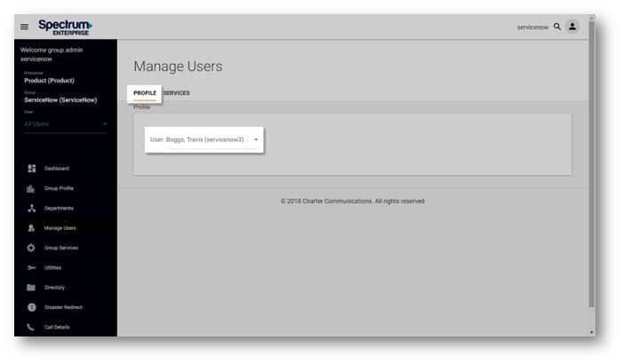Click the Disaster Redirect alert icon

coord(32,307)
